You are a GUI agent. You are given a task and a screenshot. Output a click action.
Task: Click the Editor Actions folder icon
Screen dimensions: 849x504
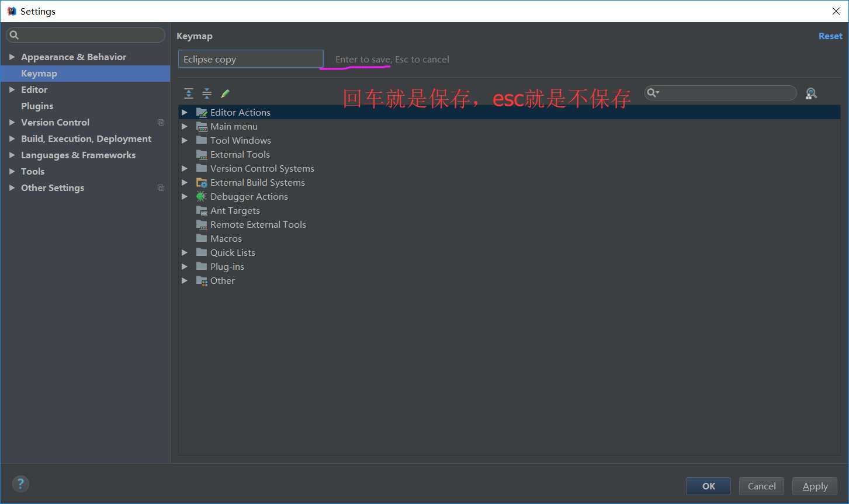point(202,112)
